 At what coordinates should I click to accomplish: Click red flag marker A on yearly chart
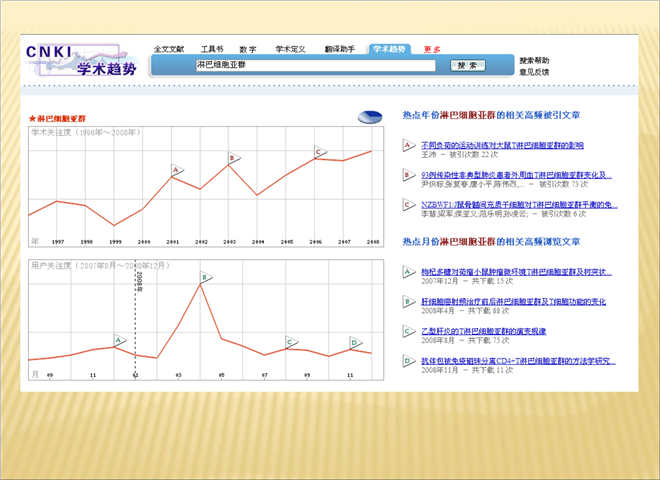(176, 170)
